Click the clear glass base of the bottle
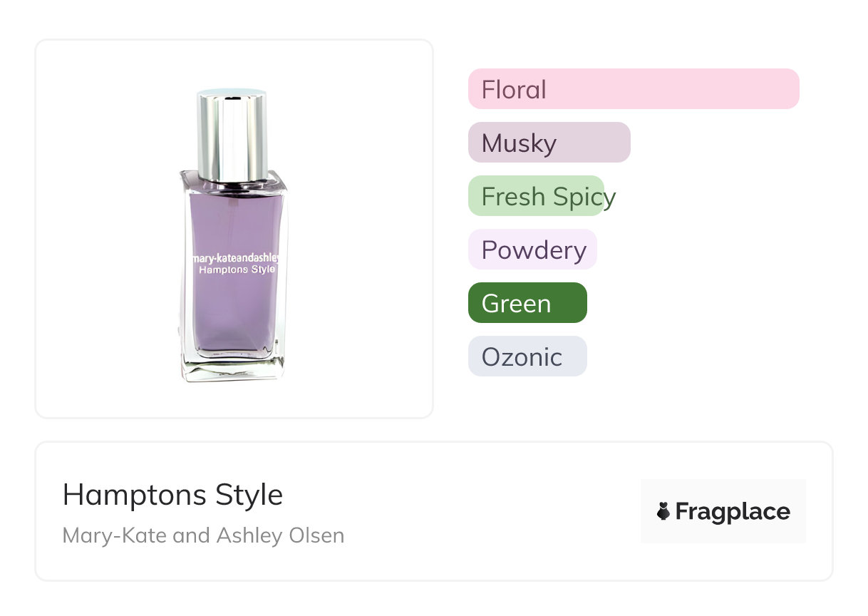The height and width of the screenshot is (616, 868). pyautogui.click(x=234, y=369)
